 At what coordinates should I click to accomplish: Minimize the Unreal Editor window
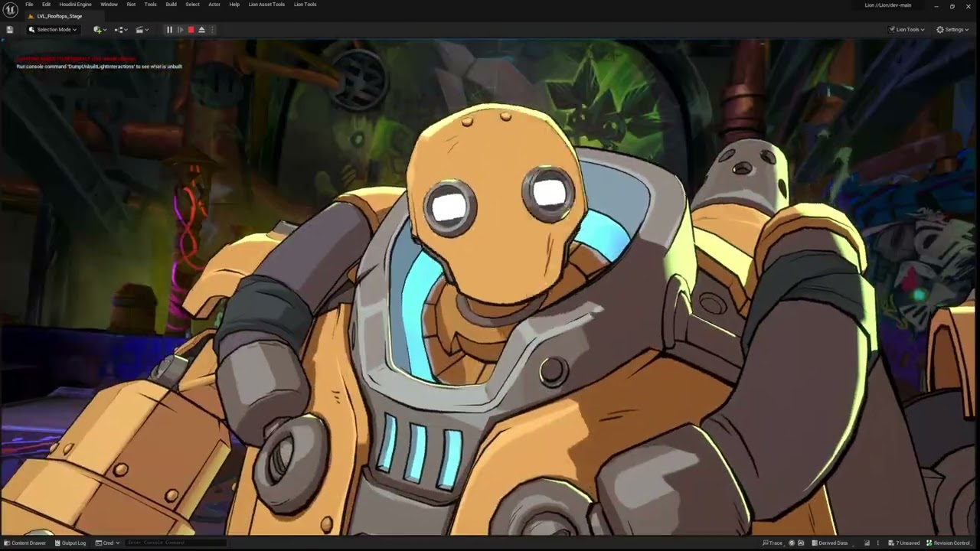(x=936, y=6)
